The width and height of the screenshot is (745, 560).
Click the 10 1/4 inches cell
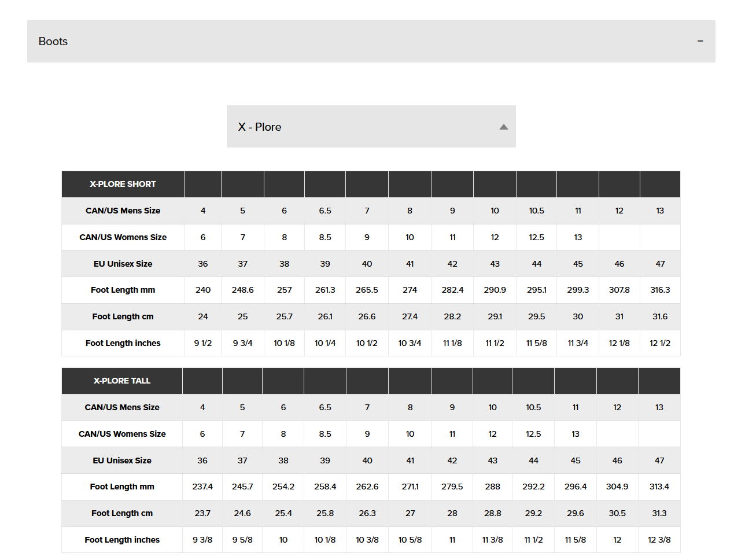[325, 343]
